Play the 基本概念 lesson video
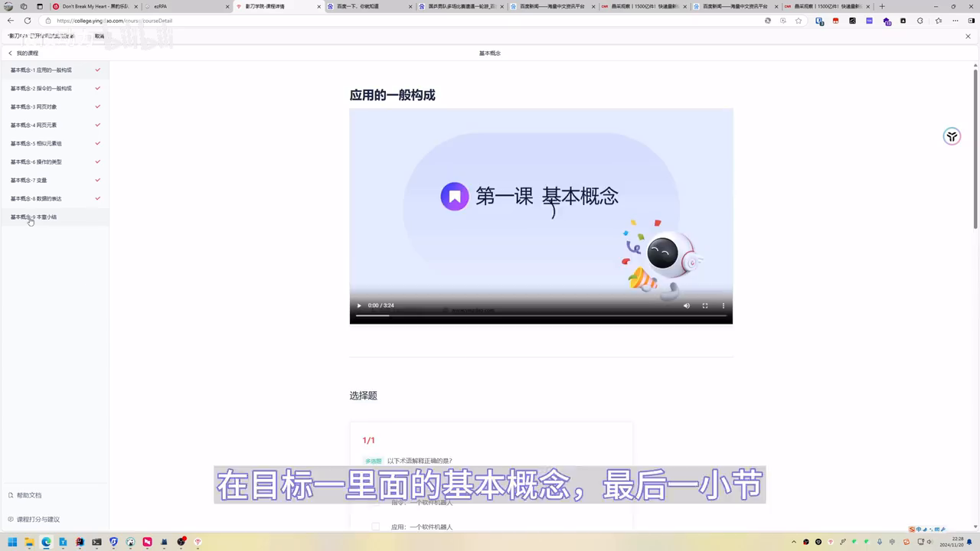This screenshot has height=551, width=980. pyautogui.click(x=359, y=305)
